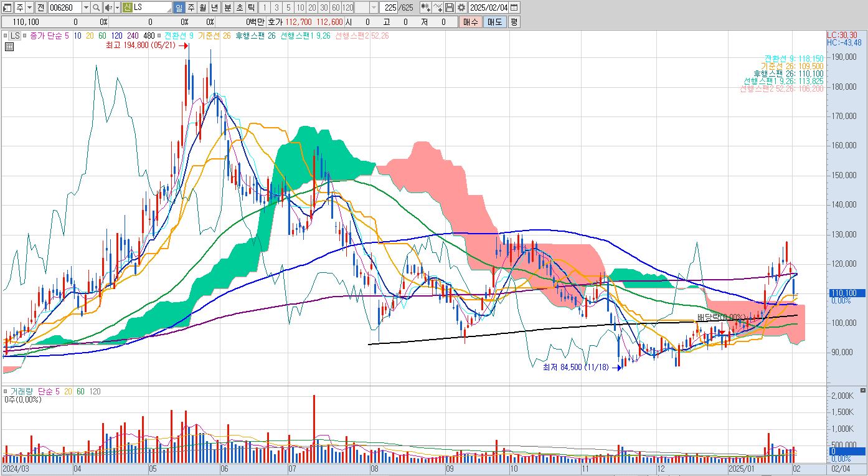The image size is (868, 476).
Task: Open the stock search magnifier
Action: tap(97, 7)
